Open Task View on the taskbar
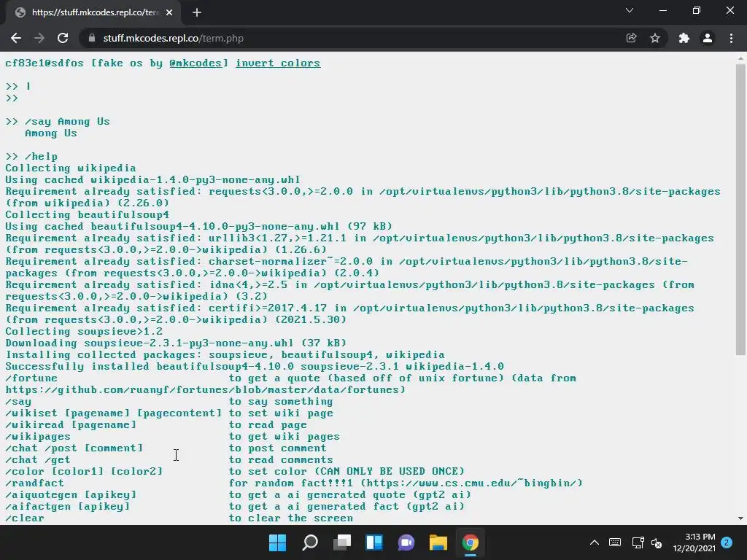The width and height of the screenshot is (747, 560). tap(341, 542)
